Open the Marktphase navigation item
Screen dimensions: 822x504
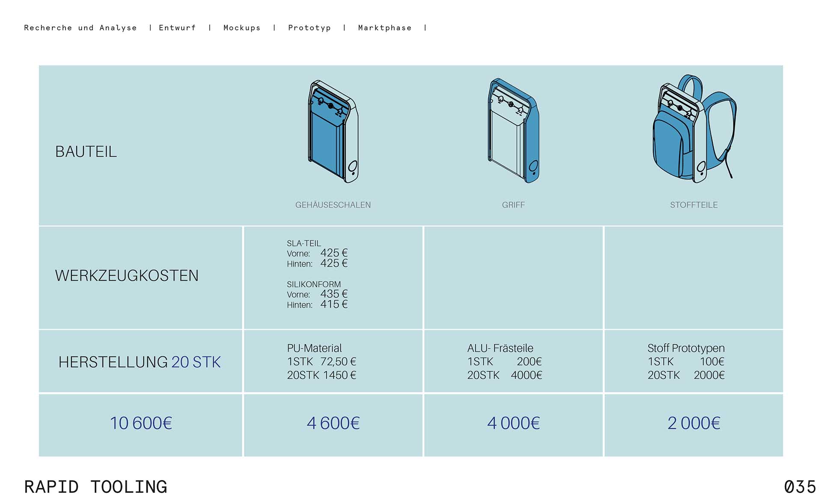[x=384, y=28]
